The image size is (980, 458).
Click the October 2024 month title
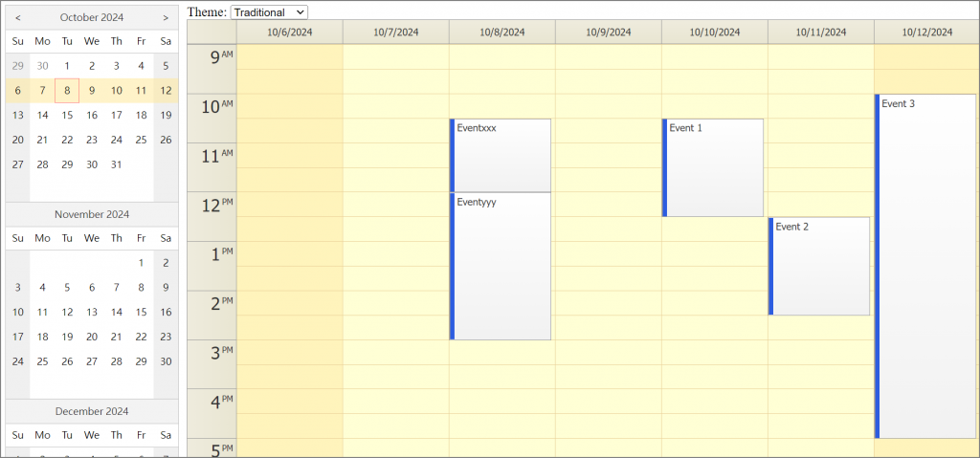tap(92, 17)
